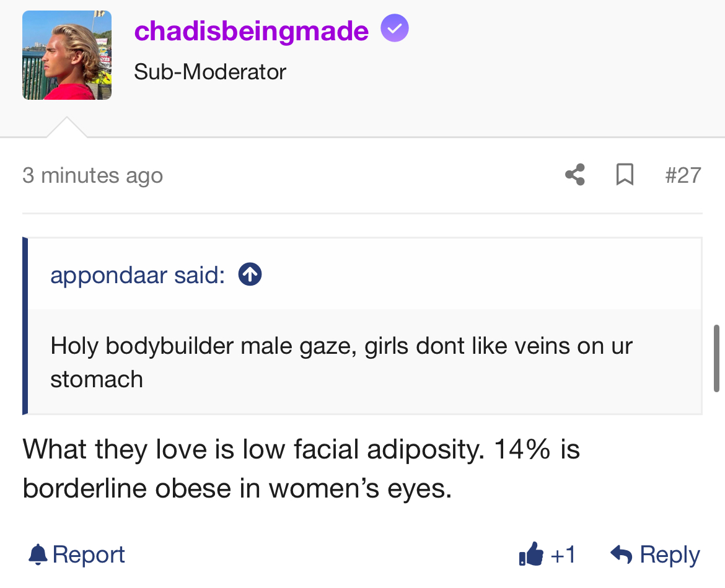725x588 pixels.
Task: Open the "appondaar said:" quote link
Action: (137, 275)
